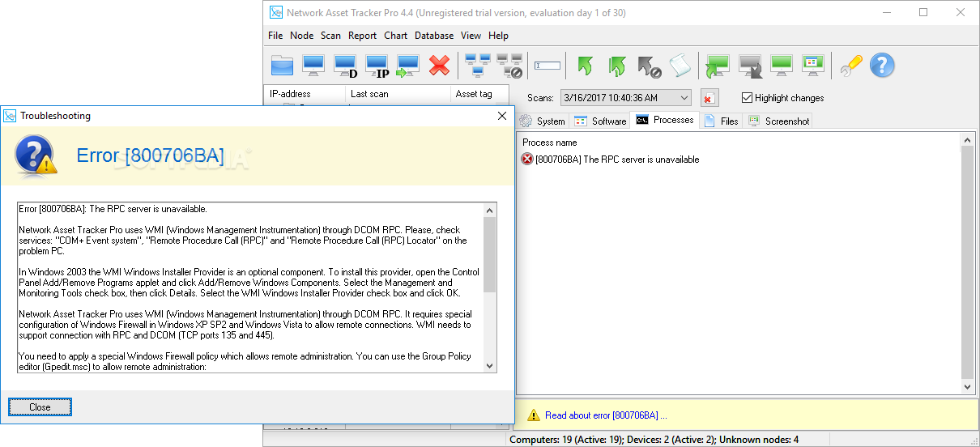This screenshot has width=980, height=447.
Task: Open help with the blue question mark icon
Action: click(882, 66)
